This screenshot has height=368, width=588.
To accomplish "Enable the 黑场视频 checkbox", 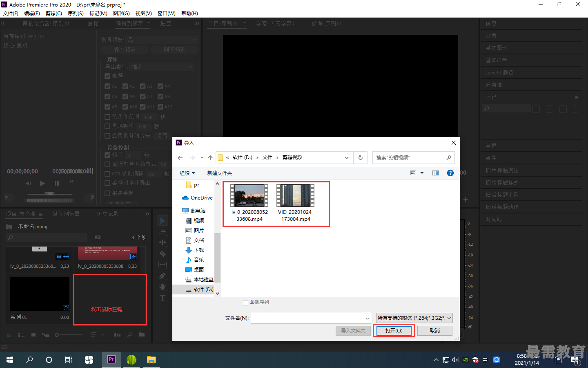I will (107, 126).
